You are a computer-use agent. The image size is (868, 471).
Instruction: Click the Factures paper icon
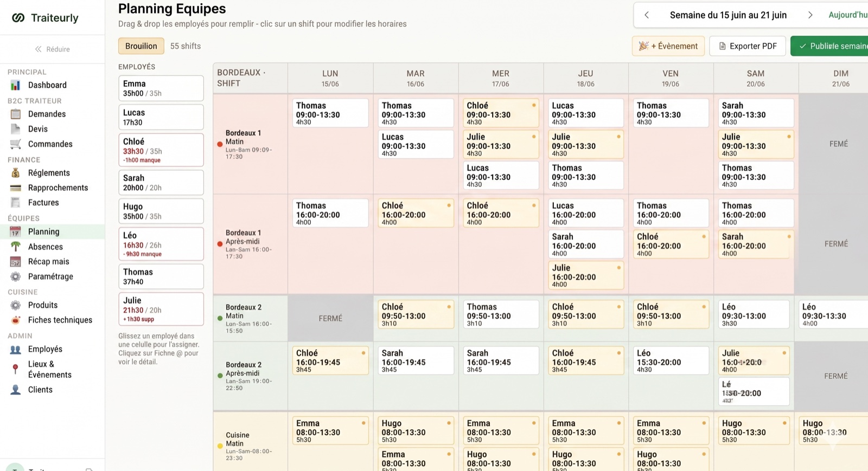tap(15, 203)
